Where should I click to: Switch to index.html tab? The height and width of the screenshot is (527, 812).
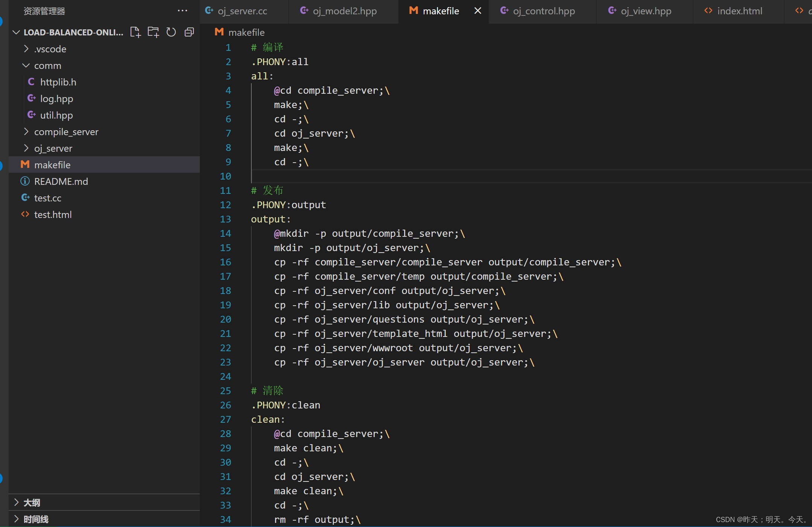coord(738,11)
